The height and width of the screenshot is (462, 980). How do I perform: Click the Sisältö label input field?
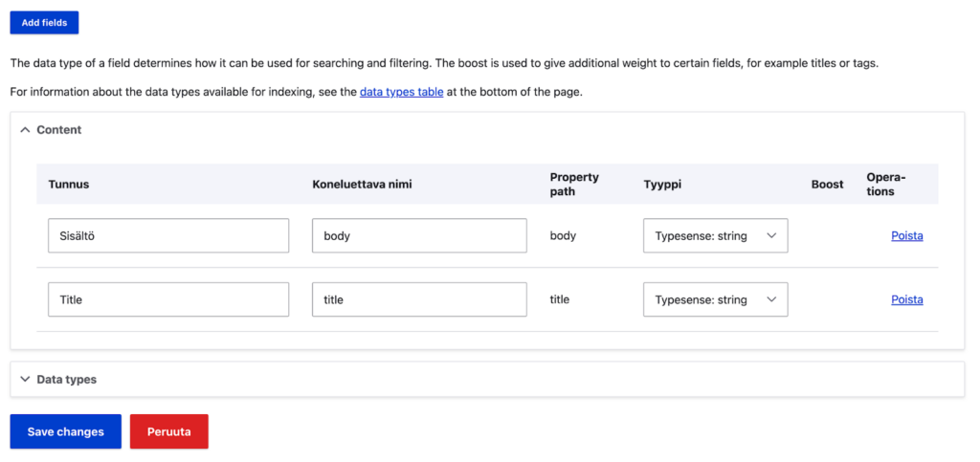(x=168, y=236)
